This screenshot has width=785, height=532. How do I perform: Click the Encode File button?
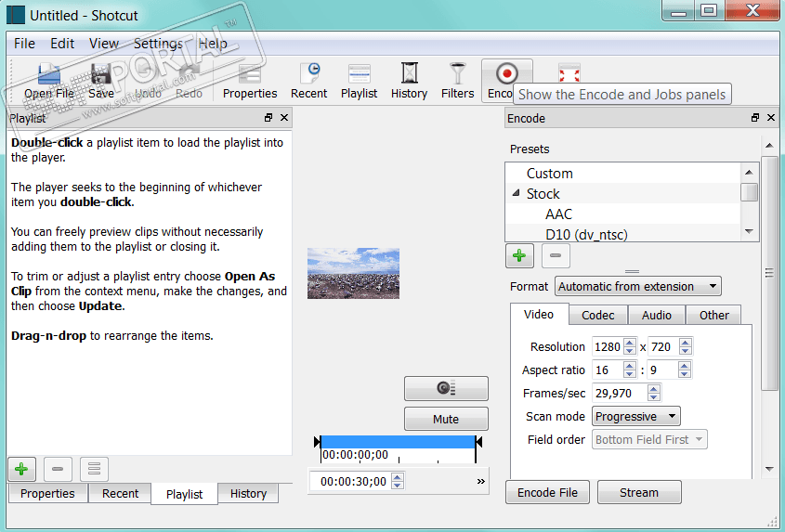547,492
